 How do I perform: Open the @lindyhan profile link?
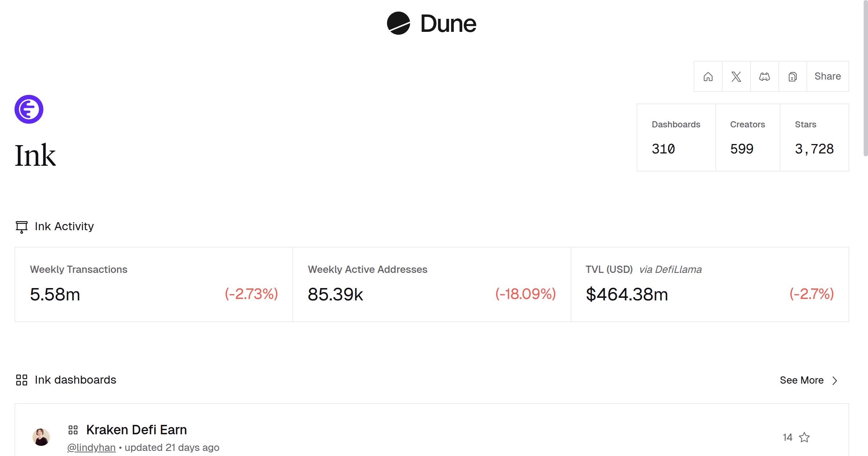click(92, 448)
